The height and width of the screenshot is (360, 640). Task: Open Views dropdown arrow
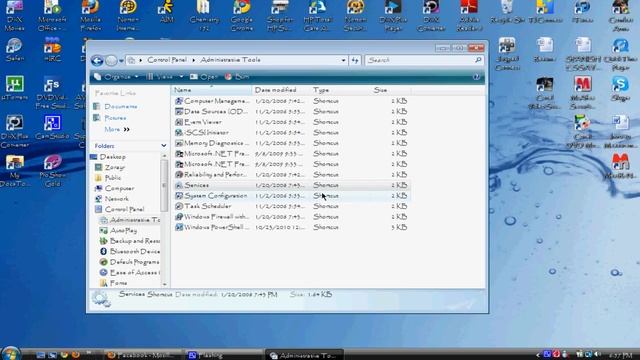181,77
